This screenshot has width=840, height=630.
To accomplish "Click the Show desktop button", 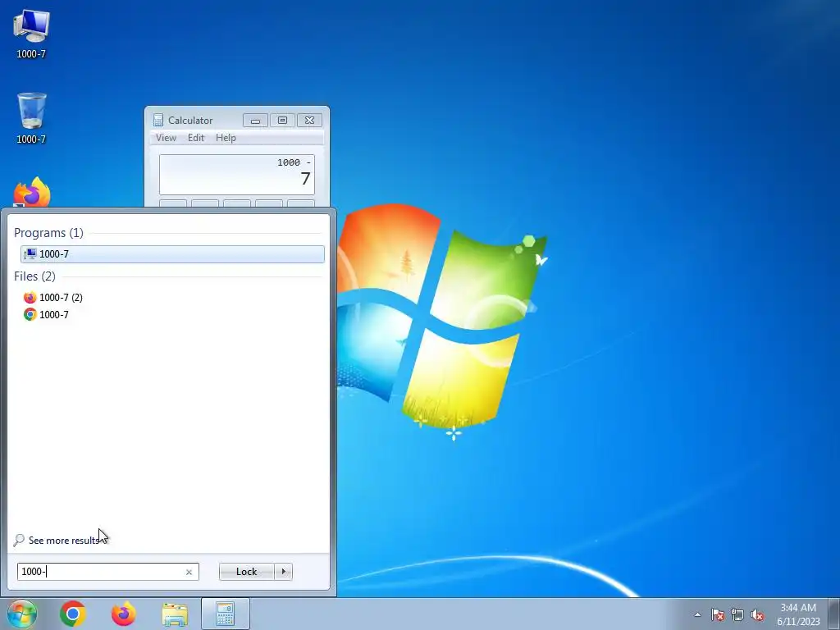I will point(834,614).
